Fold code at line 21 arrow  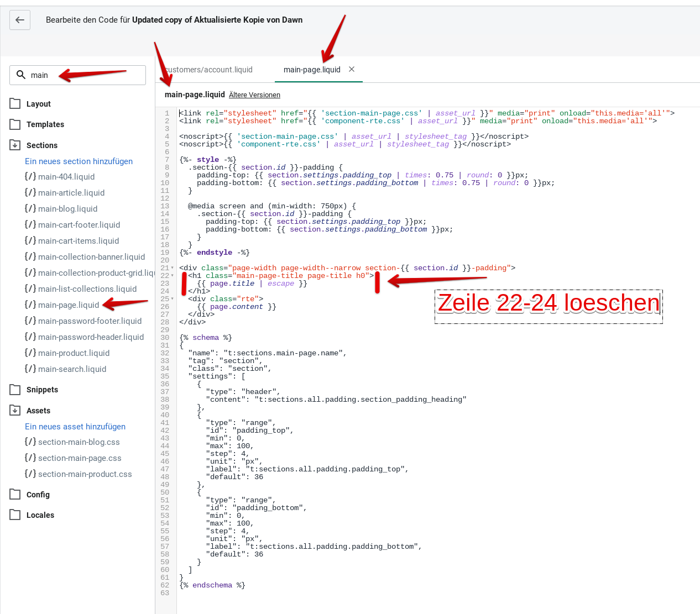point(173,268)
